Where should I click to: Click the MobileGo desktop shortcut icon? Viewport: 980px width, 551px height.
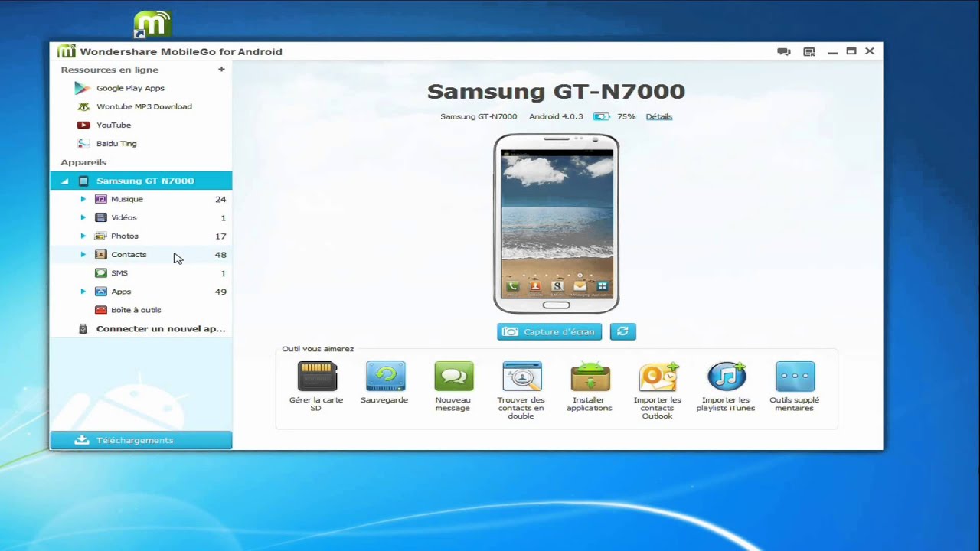click(152, 24)
